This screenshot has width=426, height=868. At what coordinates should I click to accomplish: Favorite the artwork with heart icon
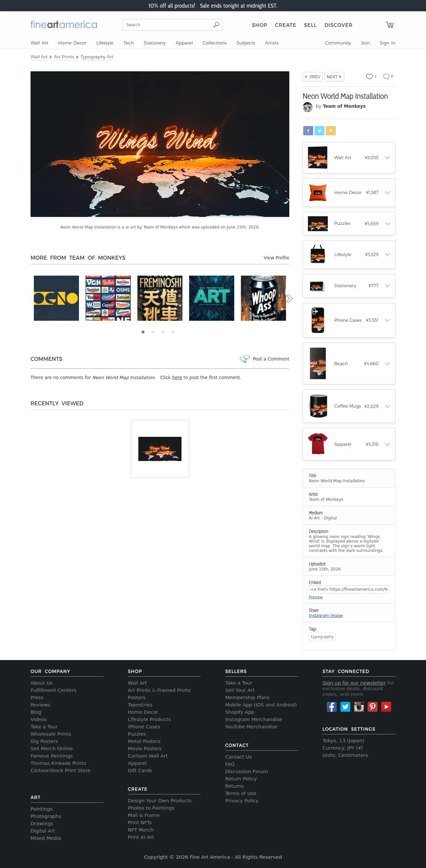[369, 77]
